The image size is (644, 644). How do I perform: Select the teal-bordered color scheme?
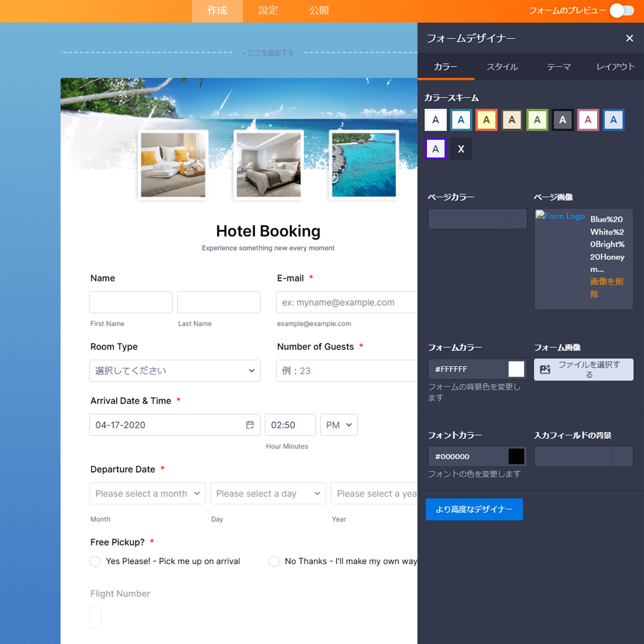(x=461, y=120)
